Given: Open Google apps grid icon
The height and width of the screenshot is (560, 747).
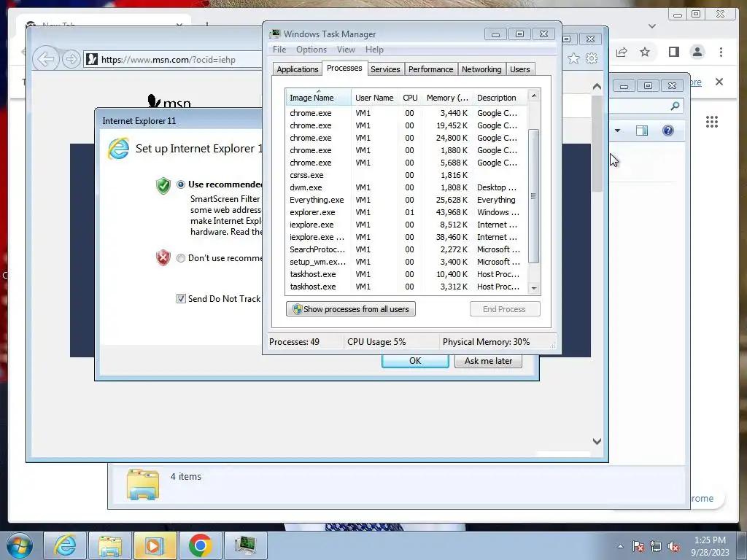Looking at the screenshot, I should click(712, 122).
